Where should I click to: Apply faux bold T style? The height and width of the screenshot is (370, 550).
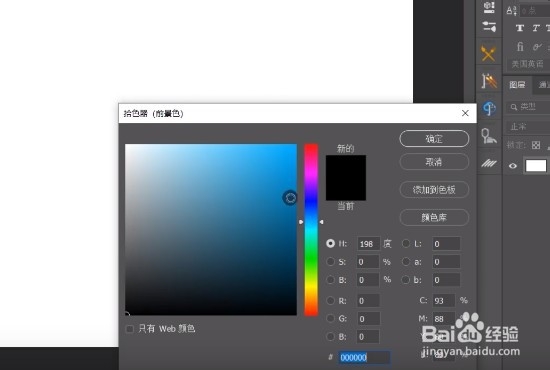coord(520,28)
